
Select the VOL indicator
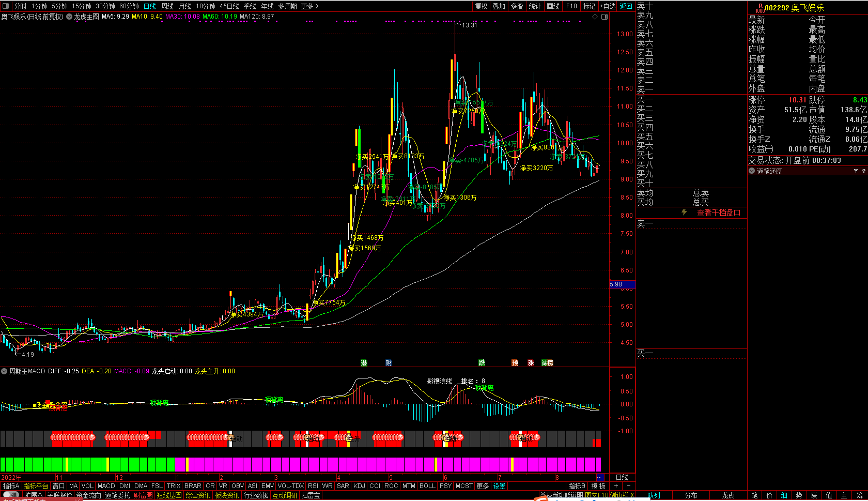[87, 486]
